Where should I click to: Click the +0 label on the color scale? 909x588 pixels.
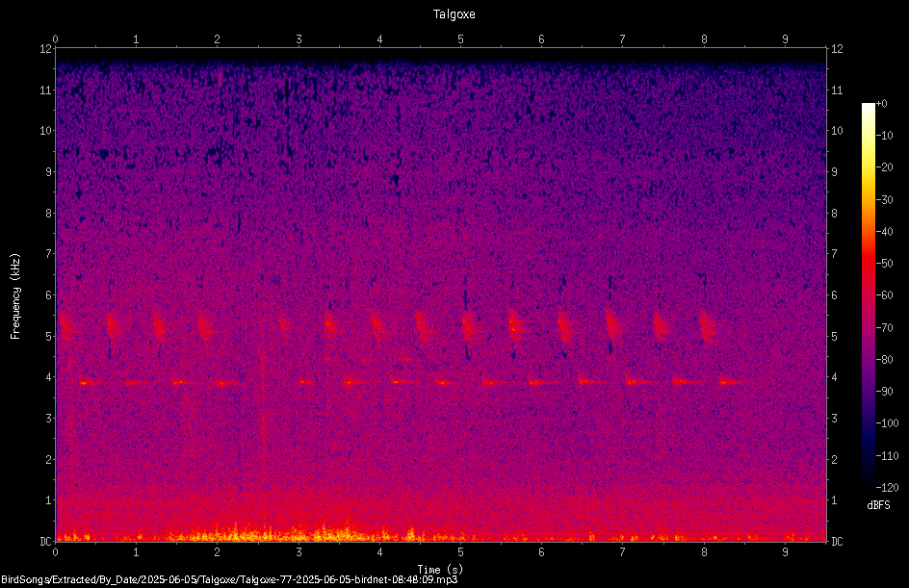tap(882, 104)
